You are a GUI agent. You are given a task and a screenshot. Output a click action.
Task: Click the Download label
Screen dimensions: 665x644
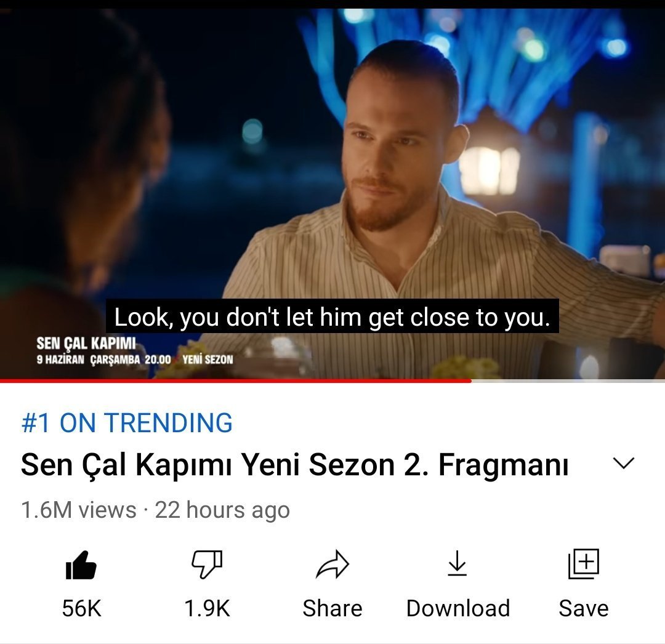(458, 608)
